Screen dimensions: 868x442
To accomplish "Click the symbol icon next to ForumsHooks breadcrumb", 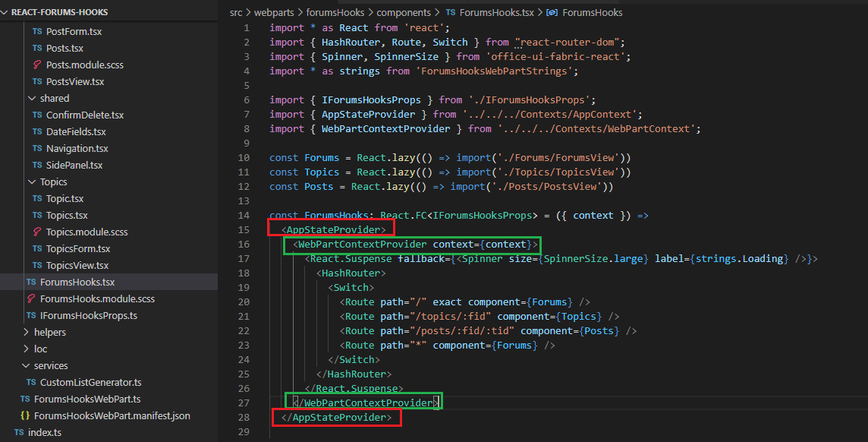I will click(552, 13).
